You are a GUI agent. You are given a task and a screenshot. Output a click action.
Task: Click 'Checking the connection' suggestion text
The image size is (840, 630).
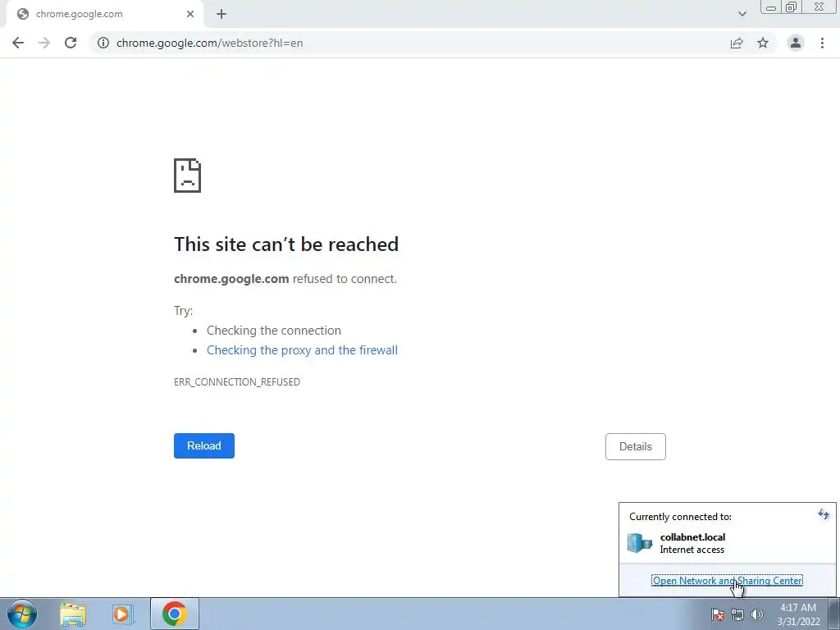tap(274, 331)
